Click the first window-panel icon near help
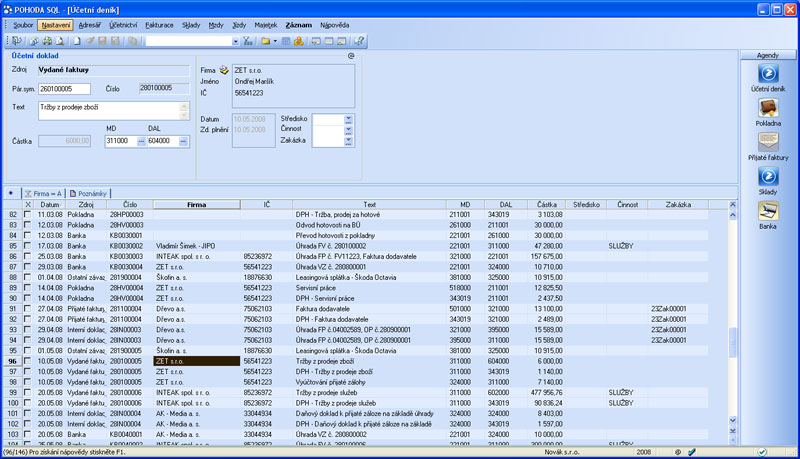The width and height of the screenshot is (800, 459). tap(316, 41)
